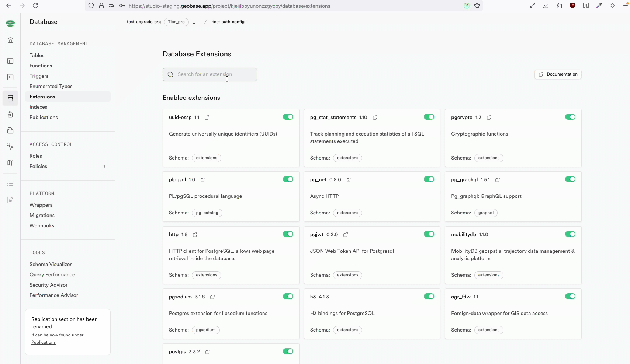Open the SQL Editor terminal sidebar icon

[10, 77]
